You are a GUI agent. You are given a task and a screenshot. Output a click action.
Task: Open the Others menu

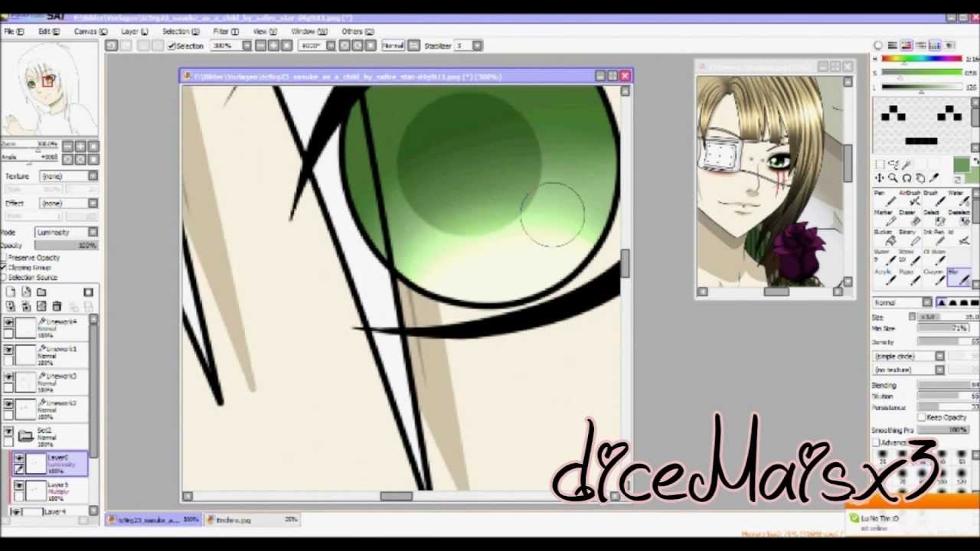click(x=358, y=31)
